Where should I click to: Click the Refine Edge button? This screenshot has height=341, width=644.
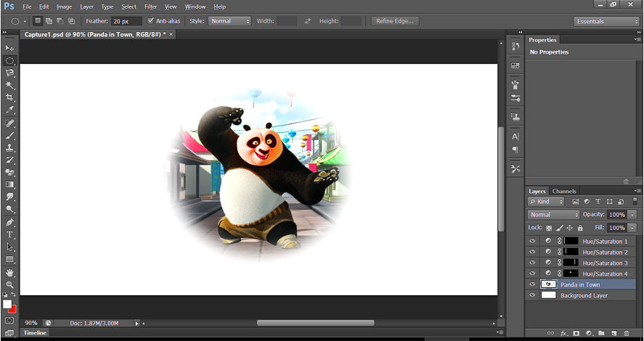[395, 21]
